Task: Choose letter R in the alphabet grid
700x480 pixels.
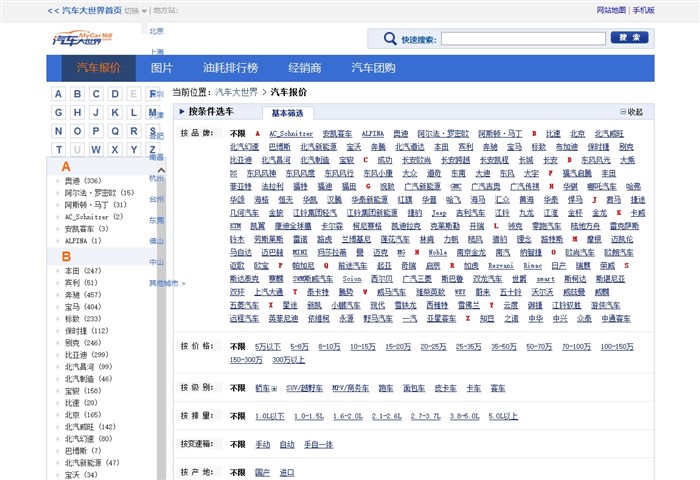Action: point(133,131)
